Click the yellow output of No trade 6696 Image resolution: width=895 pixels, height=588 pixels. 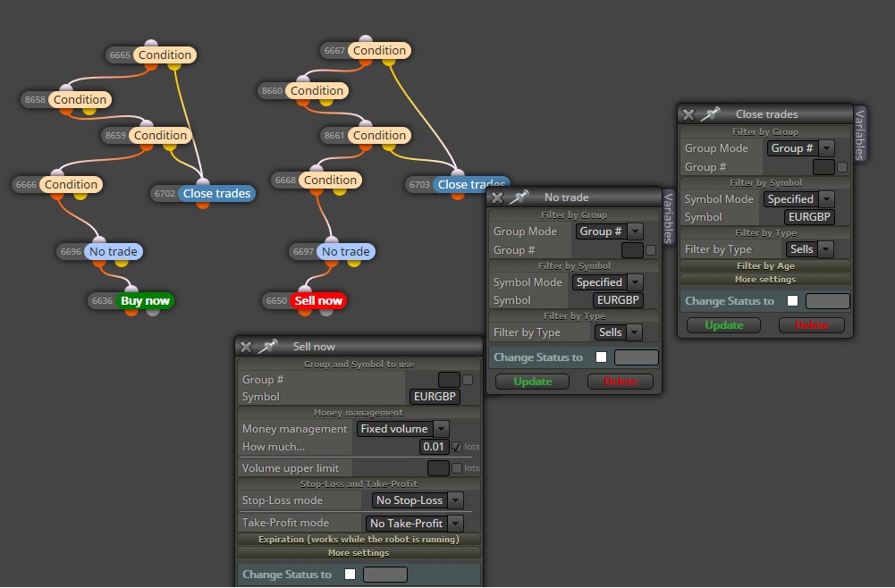(x=122, y=263)
